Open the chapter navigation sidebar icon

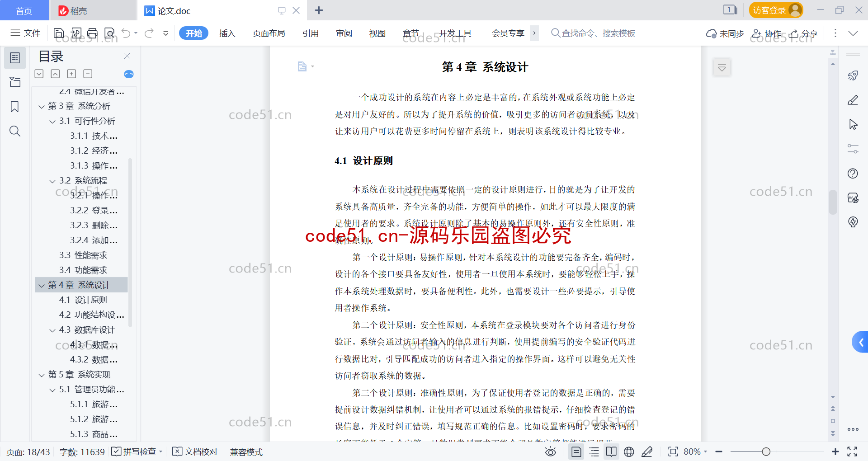point(15,82)
